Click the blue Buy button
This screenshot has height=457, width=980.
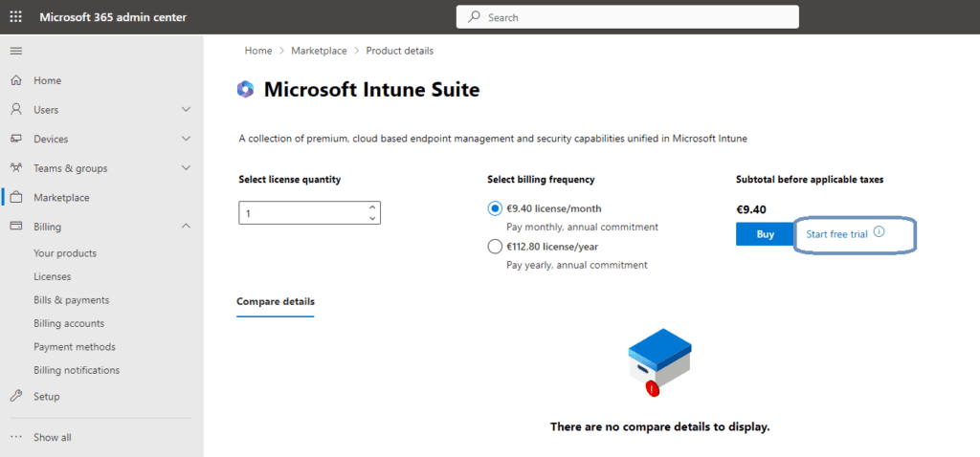pyautogui.click(x=765, y=234)
